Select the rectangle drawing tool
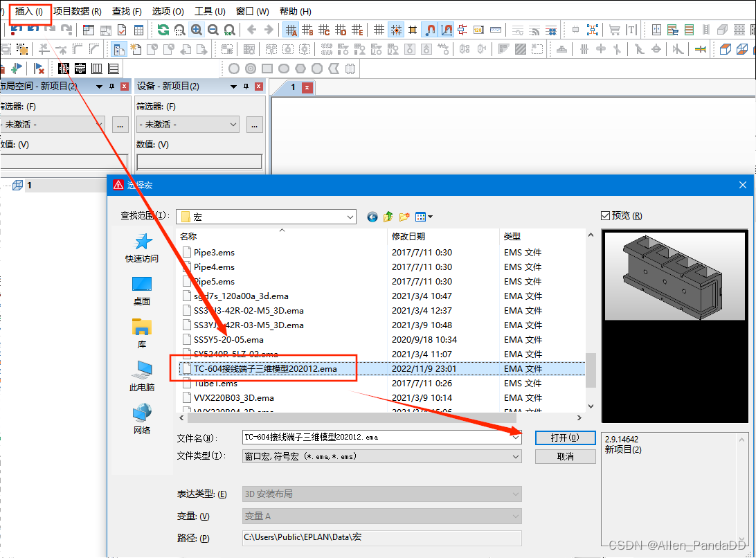The width and height of the screenshot is (756, 558). coord(267,68)
